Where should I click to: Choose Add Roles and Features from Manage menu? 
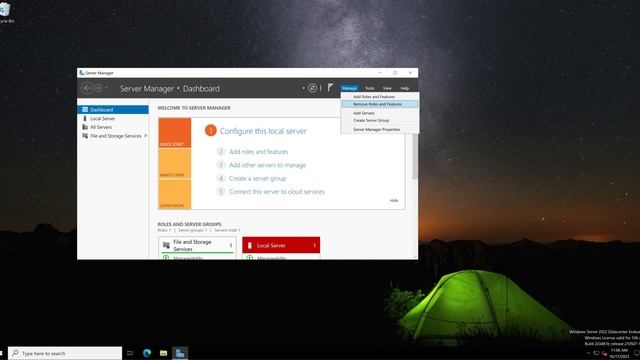tap(380, 97)
